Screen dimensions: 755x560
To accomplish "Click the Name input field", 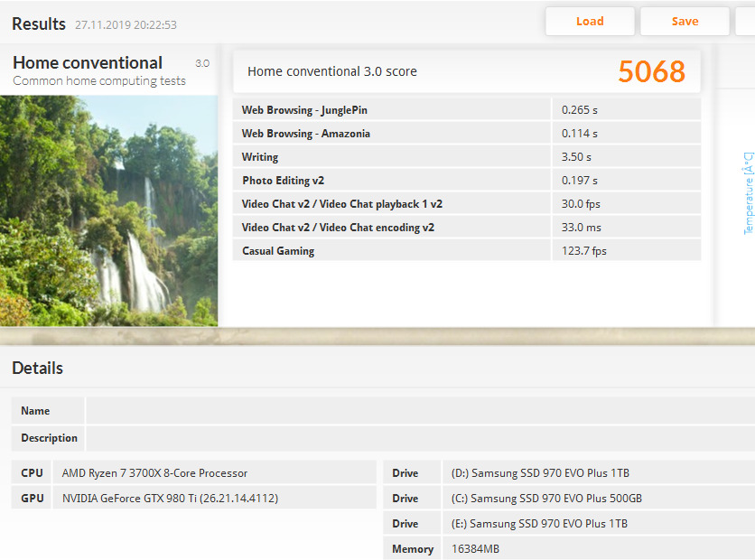I will pos(420,411).
